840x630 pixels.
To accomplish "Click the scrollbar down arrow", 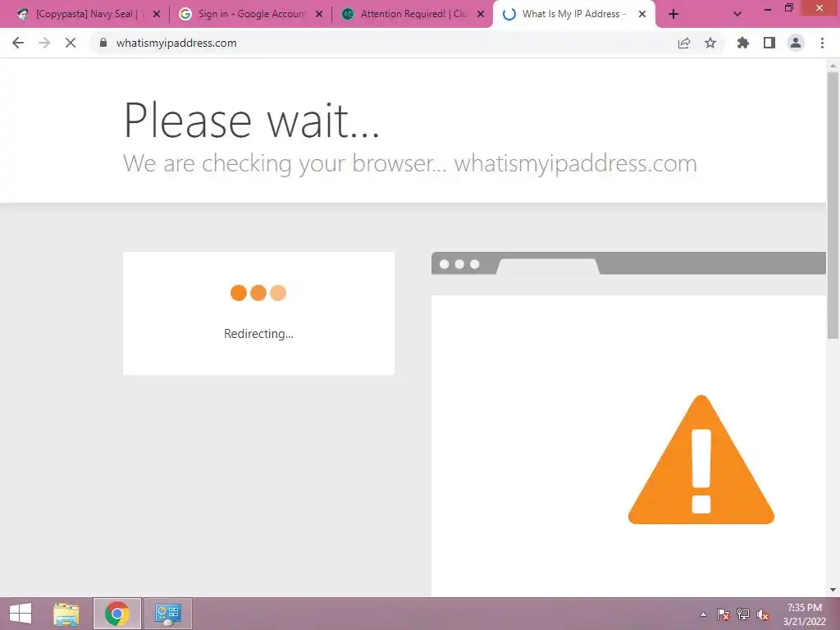I will pos(833,590).
